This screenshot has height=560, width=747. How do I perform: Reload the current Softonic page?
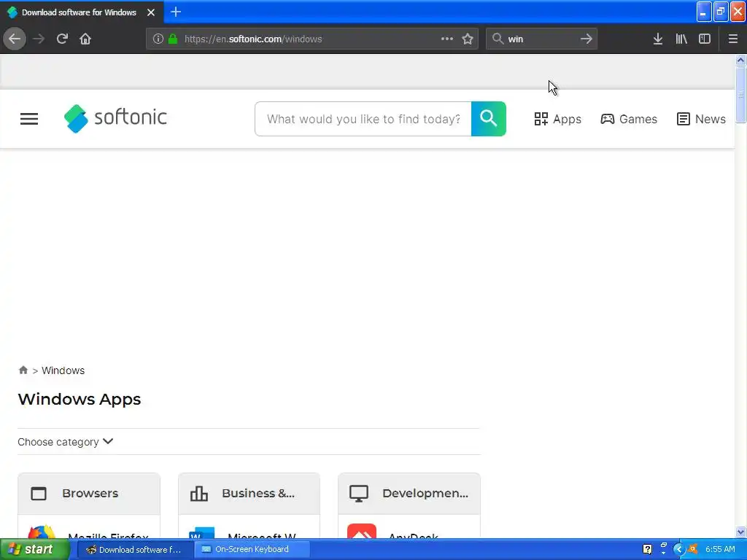point(62,39)
